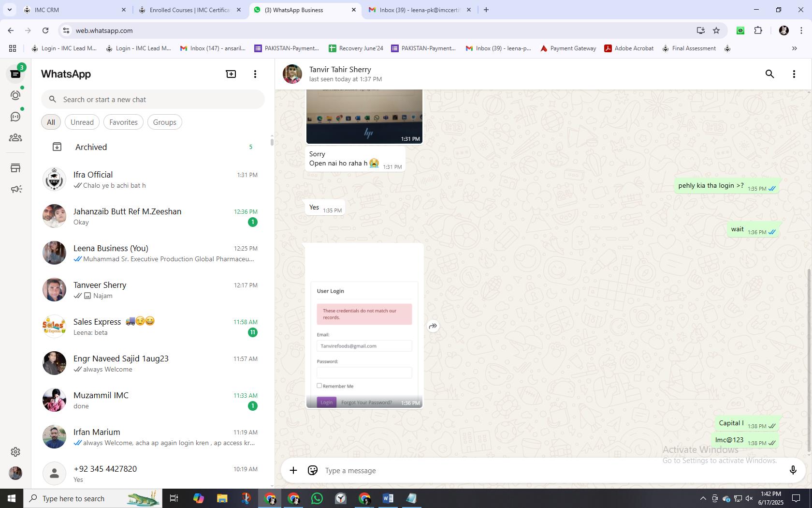Start a new chat with the plus icon

[x=231, y=74]
